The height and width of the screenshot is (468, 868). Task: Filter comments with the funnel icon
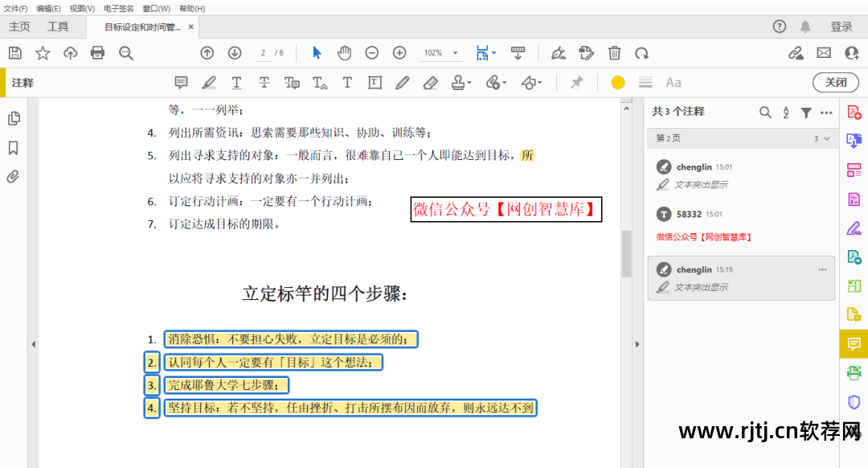(x=806, y=113)
